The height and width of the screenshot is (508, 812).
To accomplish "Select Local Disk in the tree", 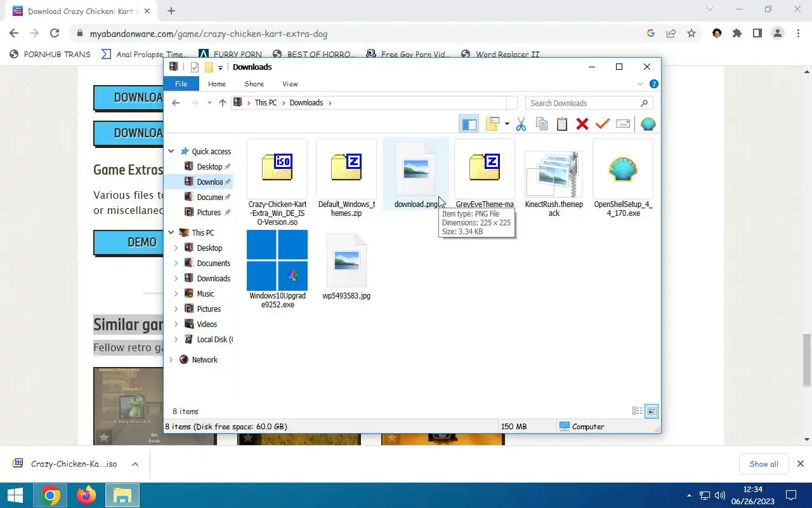I will click(x=214, y=339).
